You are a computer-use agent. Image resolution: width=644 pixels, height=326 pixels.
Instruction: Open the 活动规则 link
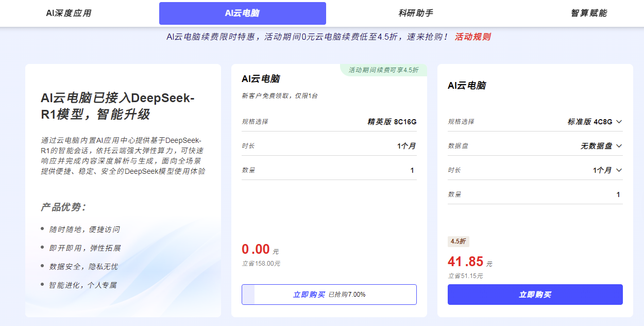pyautogui.click(x=472, y=37)
